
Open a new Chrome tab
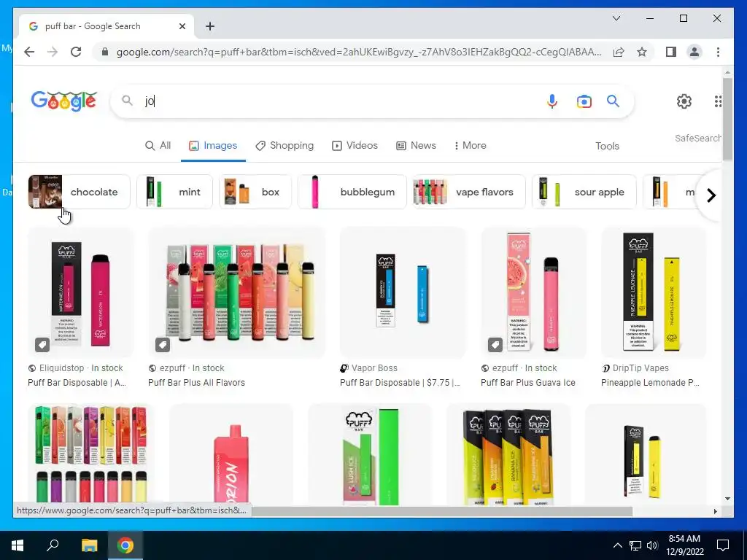coord(210,26)
